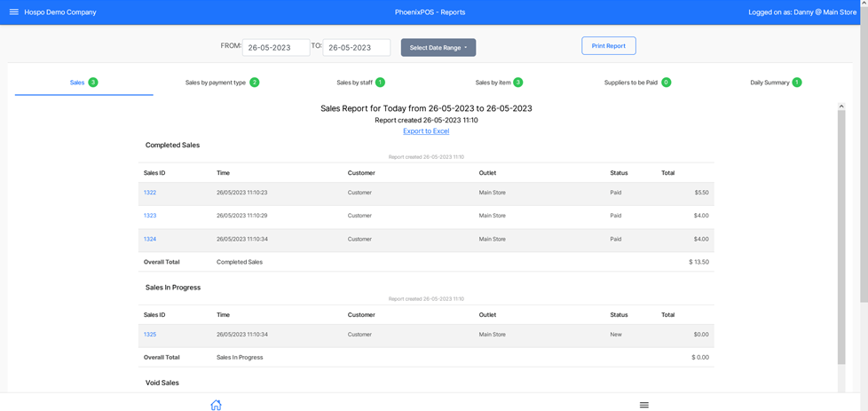Click the Suppliers to be Paid count badge
The width and height of the screenshot is (868, 411).
666,83
